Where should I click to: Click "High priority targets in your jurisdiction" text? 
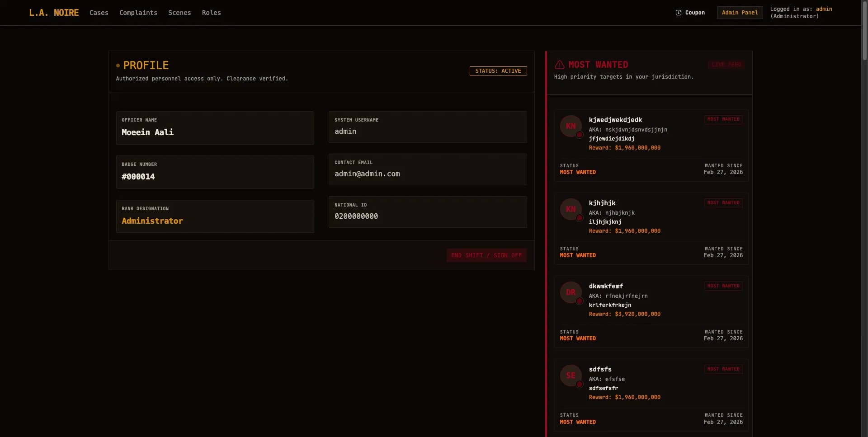(624, 77)
